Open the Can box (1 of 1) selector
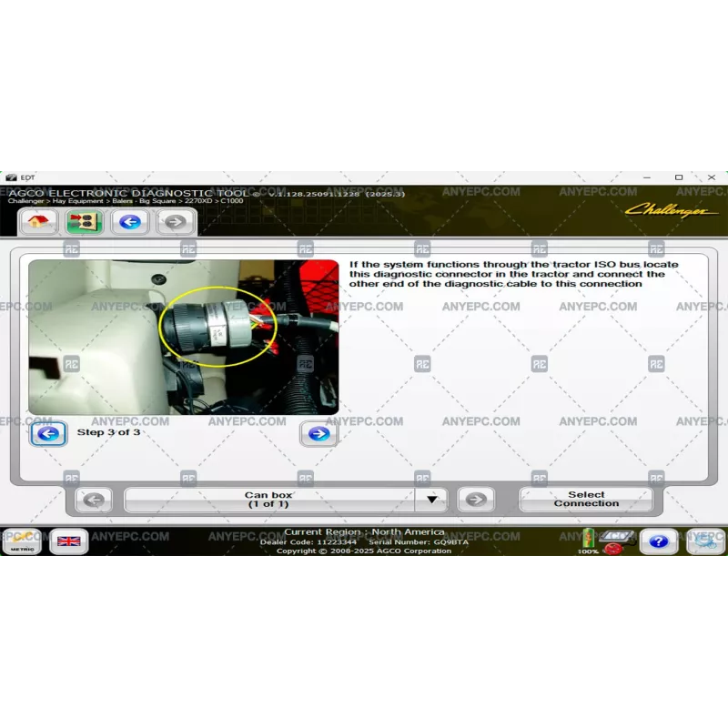The image size is (728, 728). tap(268, 500)
